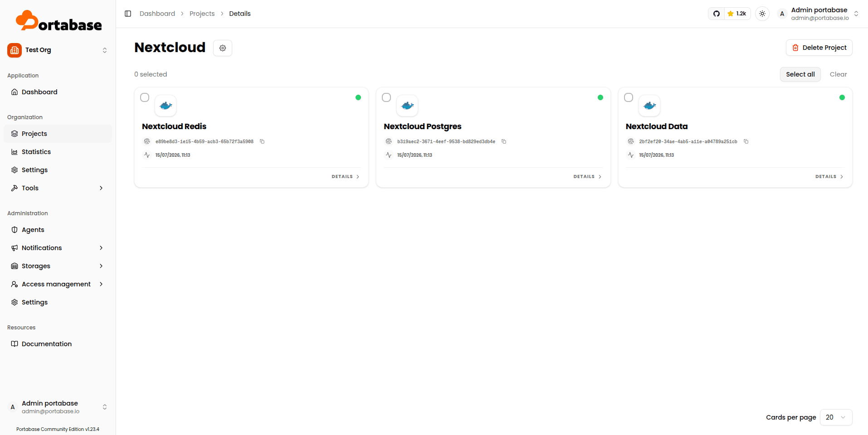
Task: Click the Details breadcrumb item
Action: click(240, 14)
